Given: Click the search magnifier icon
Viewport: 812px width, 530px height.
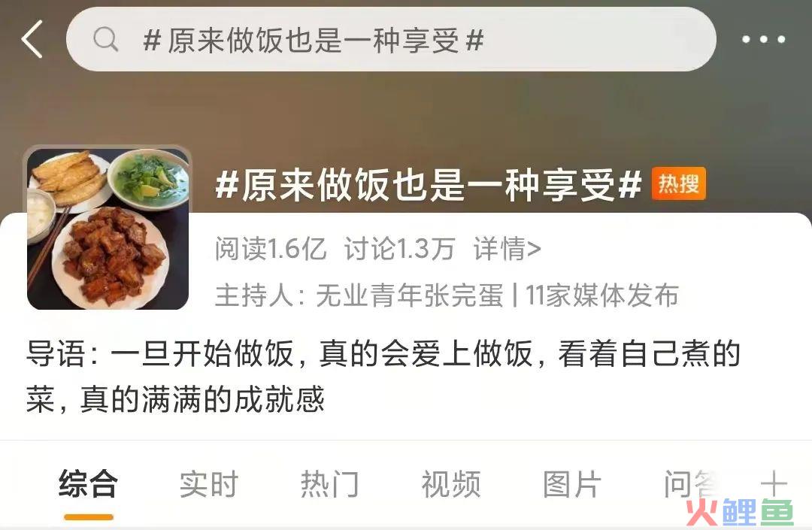Looking at the screenshot, I should pos(106,39).
